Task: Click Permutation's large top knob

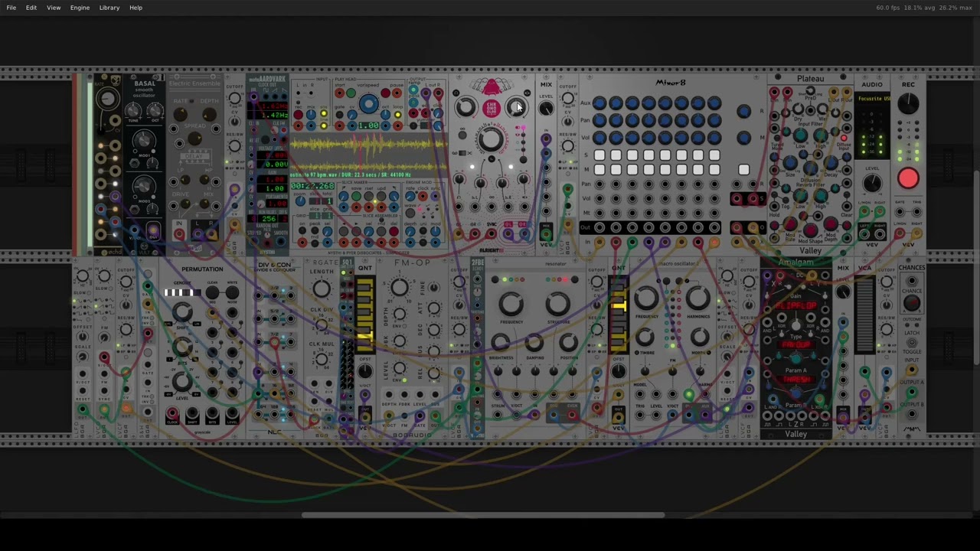Action: coord(182,312)
